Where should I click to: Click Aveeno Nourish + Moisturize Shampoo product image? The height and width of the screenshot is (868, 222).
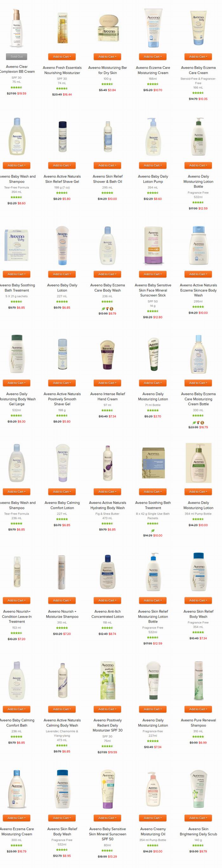click(x=62, y=571)
